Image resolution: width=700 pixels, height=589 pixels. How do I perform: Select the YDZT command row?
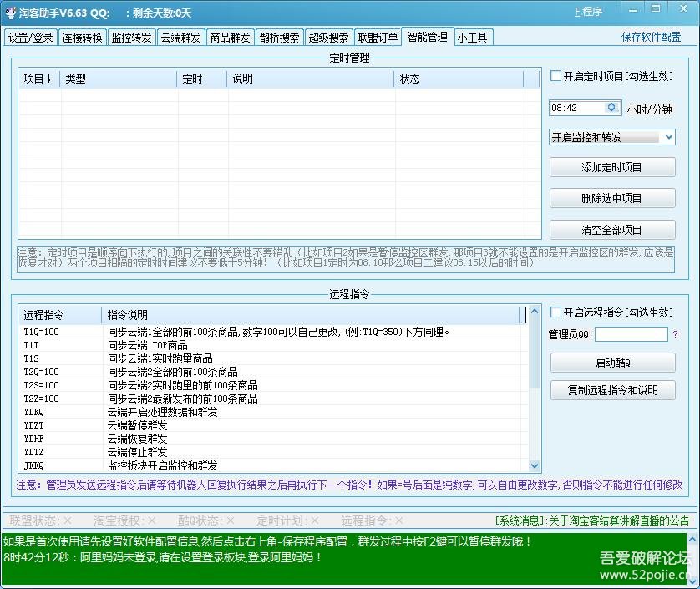[273, 425]
